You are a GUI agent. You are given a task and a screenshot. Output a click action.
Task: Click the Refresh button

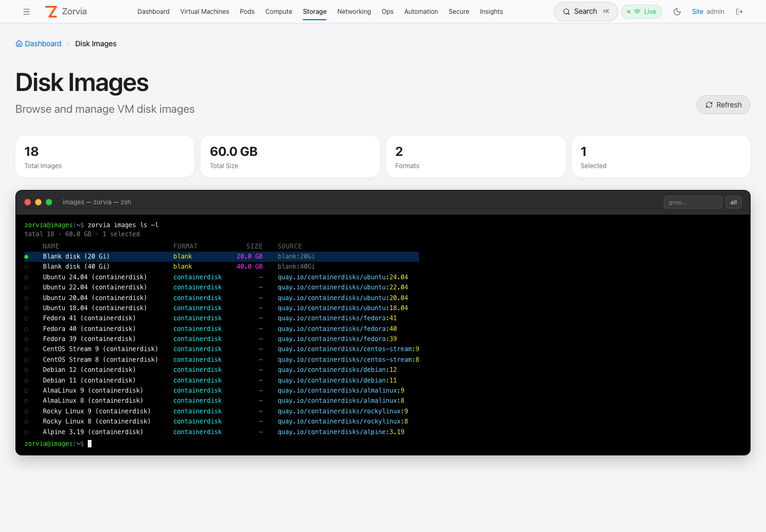click(723, 105)
